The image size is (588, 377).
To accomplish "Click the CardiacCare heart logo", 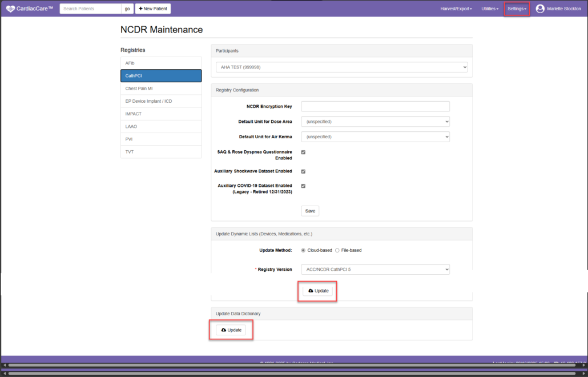I will point(10,9).
